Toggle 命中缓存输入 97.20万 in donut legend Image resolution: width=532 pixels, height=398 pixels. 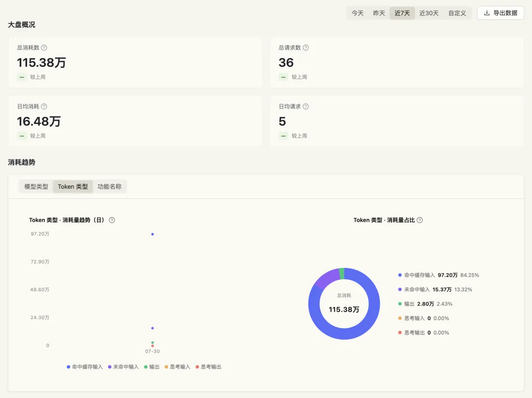(x=438, y=275)
